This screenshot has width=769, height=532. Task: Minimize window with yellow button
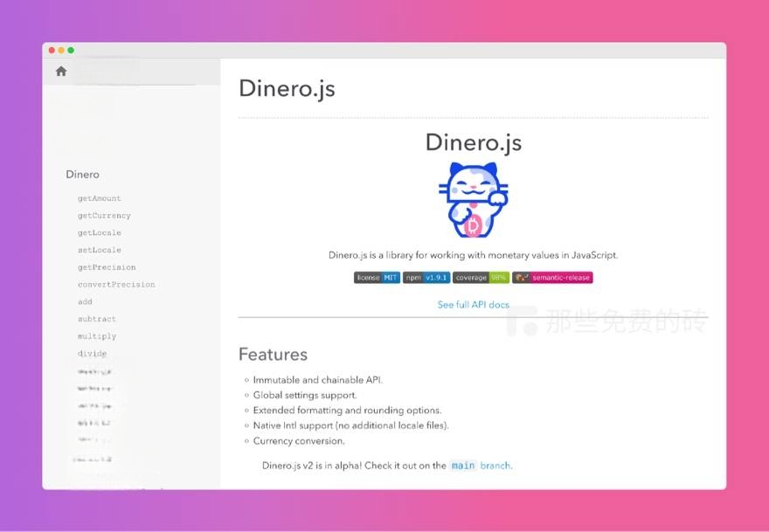(x=61, y=50)
